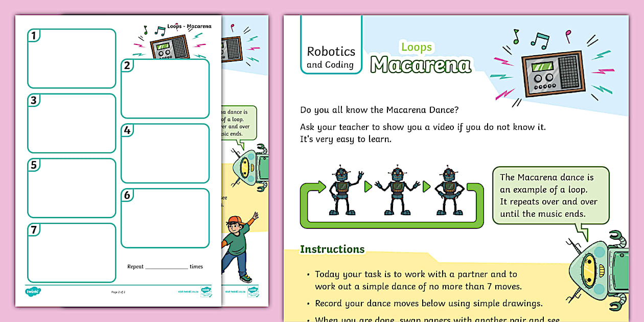Tick dance move box number 1
This screenshot has height=322, width=644.
(71, 59)
